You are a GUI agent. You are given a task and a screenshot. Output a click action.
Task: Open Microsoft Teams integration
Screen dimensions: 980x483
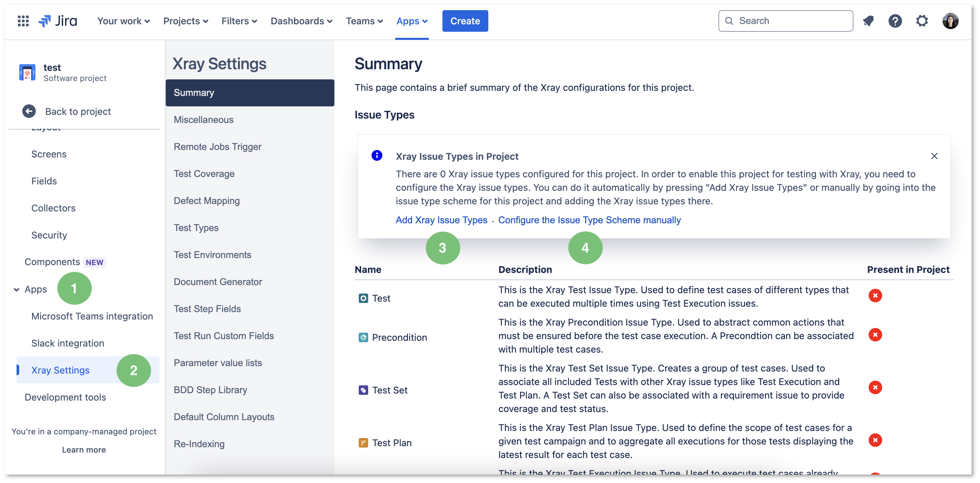[x=92, y=316]
